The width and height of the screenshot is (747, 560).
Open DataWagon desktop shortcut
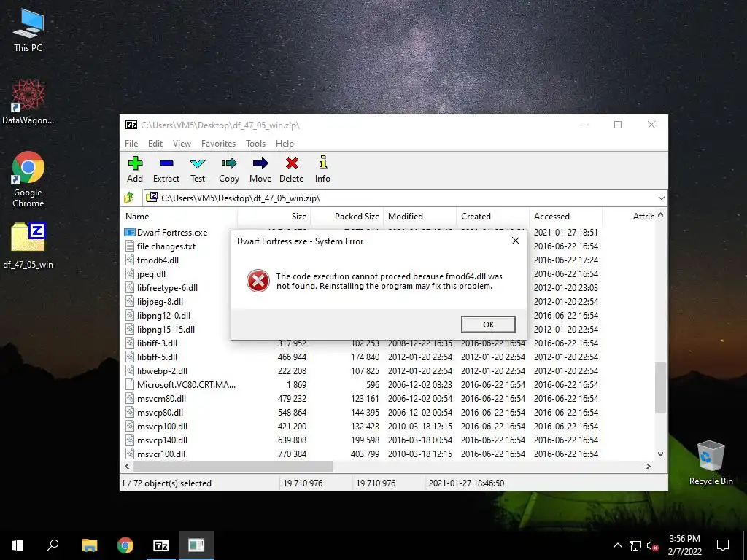28,102
